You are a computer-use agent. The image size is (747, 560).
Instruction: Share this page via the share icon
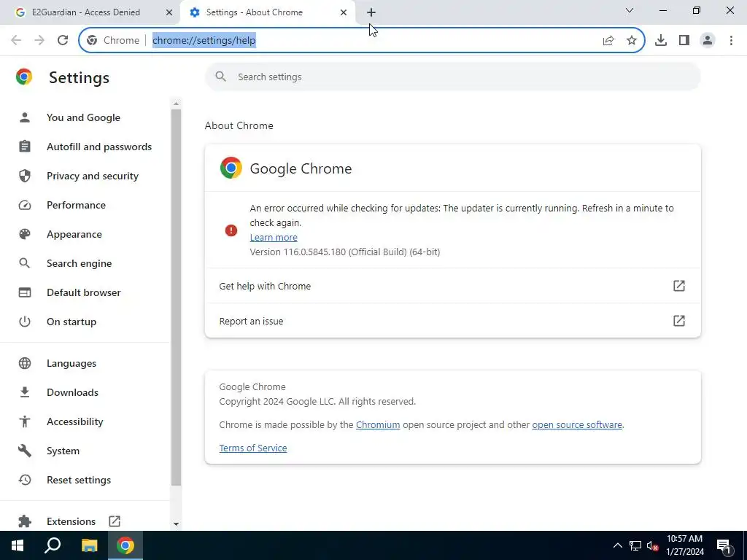(608, 41)
